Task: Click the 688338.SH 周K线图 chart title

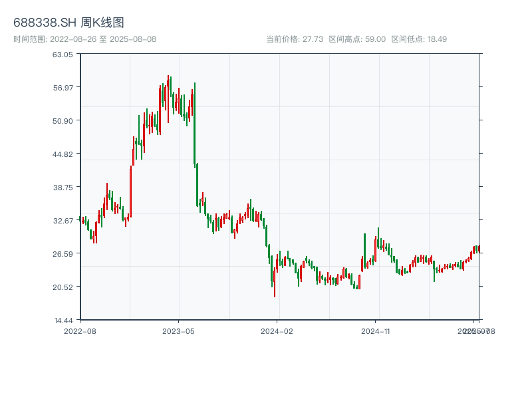Action: pyautogui.click(x=68, y=23)
